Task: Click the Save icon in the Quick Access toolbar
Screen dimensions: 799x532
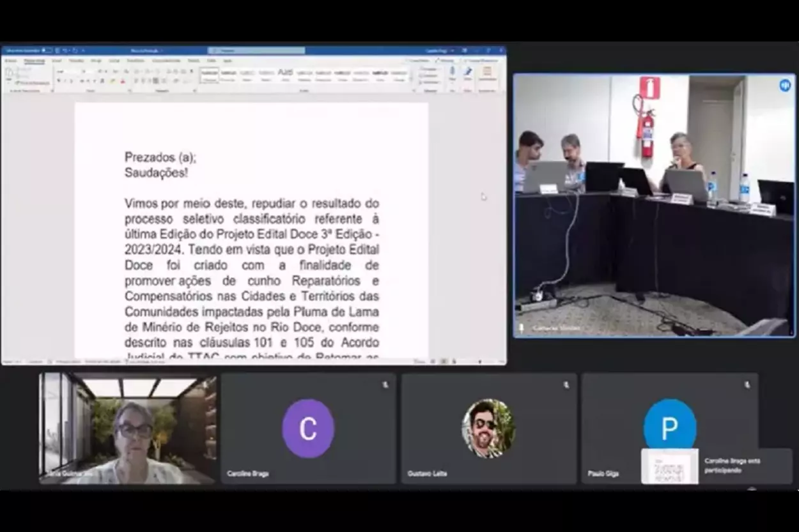Action: [x=58, y=50]
